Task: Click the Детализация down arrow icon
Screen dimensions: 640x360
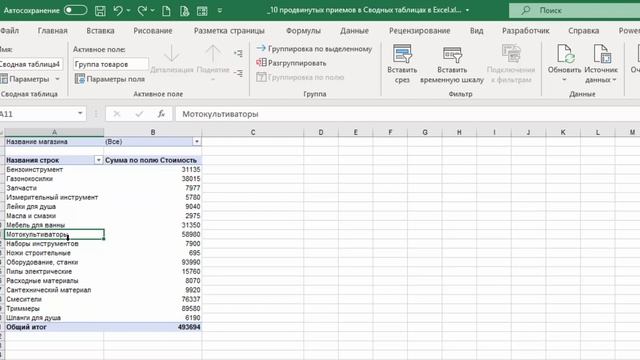Action: (171, 54)
